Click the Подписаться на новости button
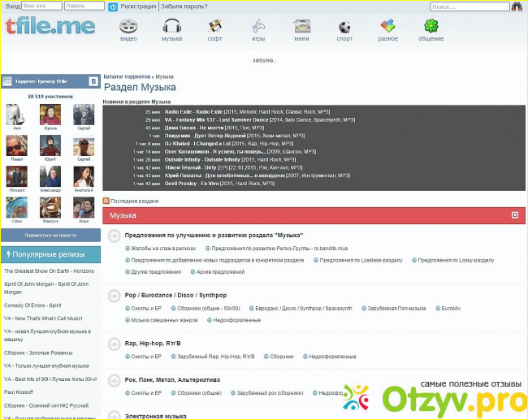Viewport: 528px width, 420px height. tap(50, 234)
